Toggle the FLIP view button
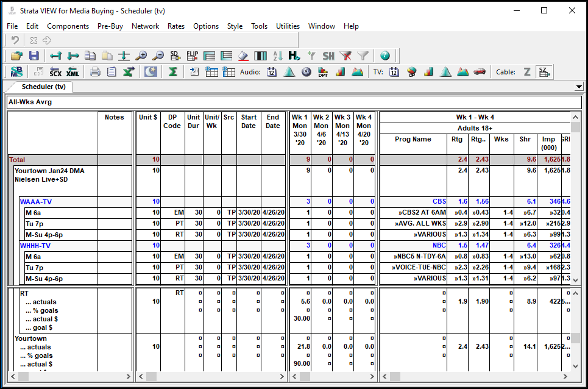This screenshot has width=588, height=389. [193, 55]
